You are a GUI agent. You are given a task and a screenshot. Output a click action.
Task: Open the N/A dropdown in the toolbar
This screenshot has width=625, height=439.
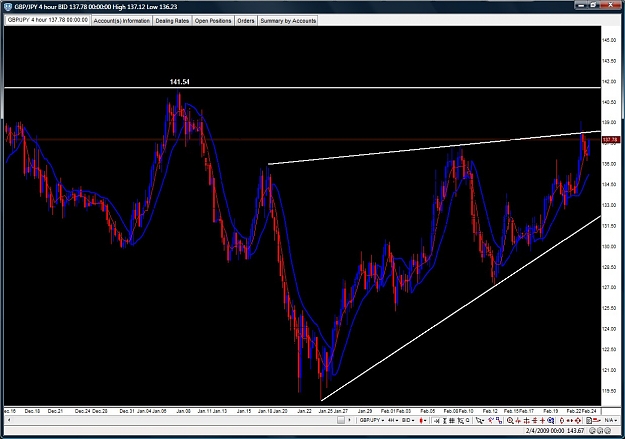tap(611, 420)
